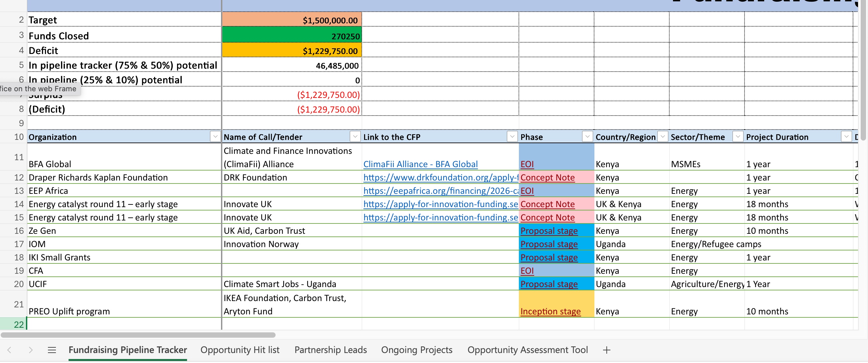The image size is (868, 363).
Task: Select row header 11
Action: pyautogui.click(x=13, y=157)
